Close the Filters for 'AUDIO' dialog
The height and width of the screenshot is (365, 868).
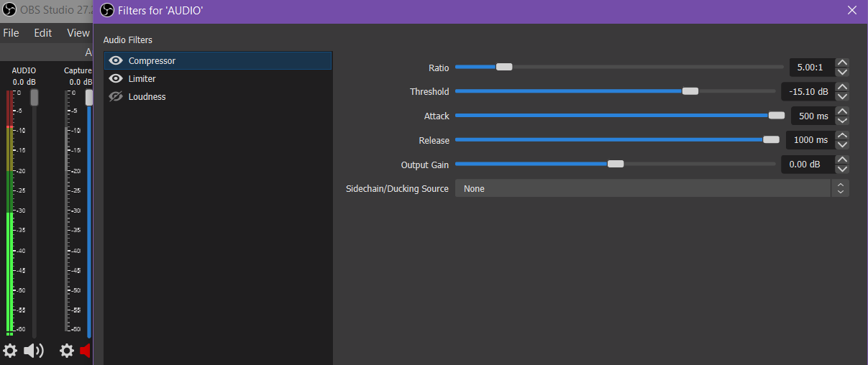click(852, 10)
